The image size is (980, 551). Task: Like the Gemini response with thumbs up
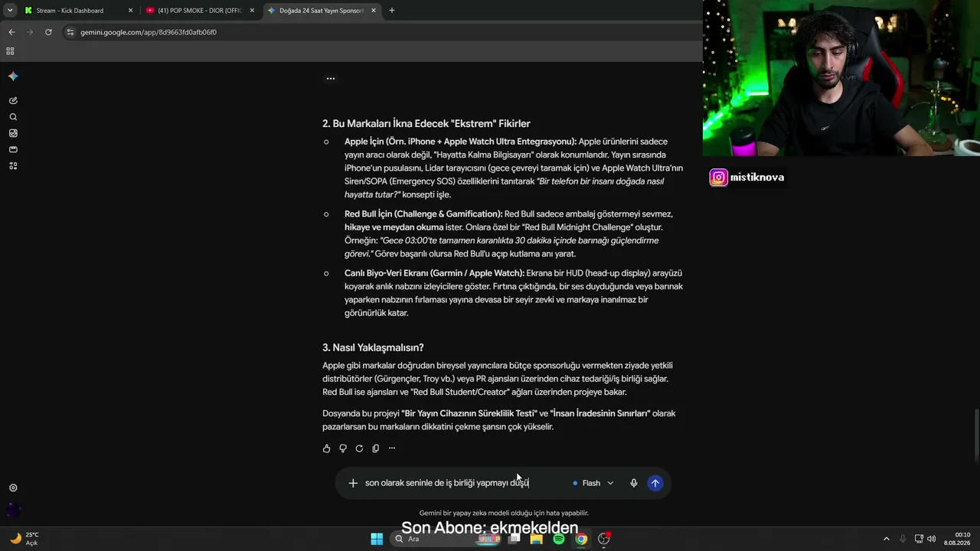(327, 448)
